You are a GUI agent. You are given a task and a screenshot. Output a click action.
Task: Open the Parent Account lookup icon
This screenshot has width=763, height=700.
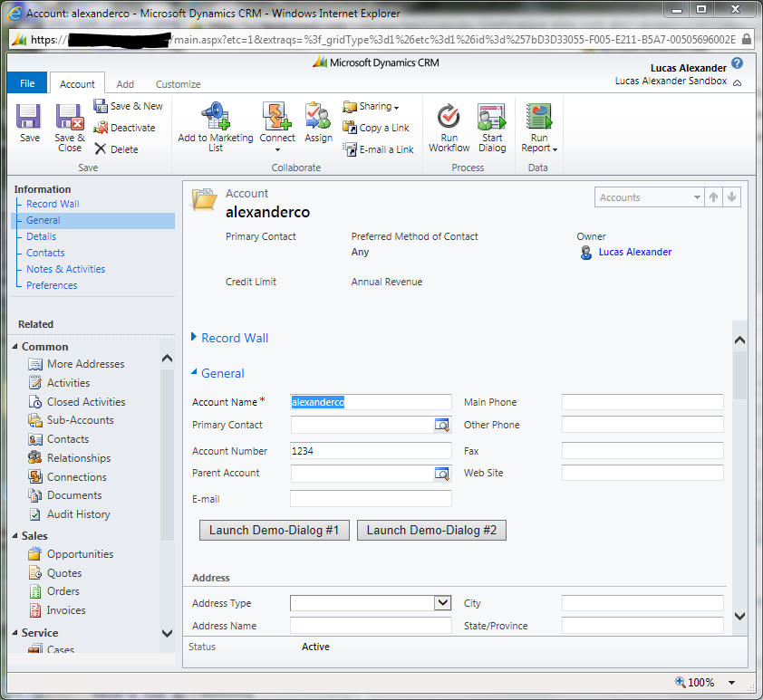click(x=442, y=473)
